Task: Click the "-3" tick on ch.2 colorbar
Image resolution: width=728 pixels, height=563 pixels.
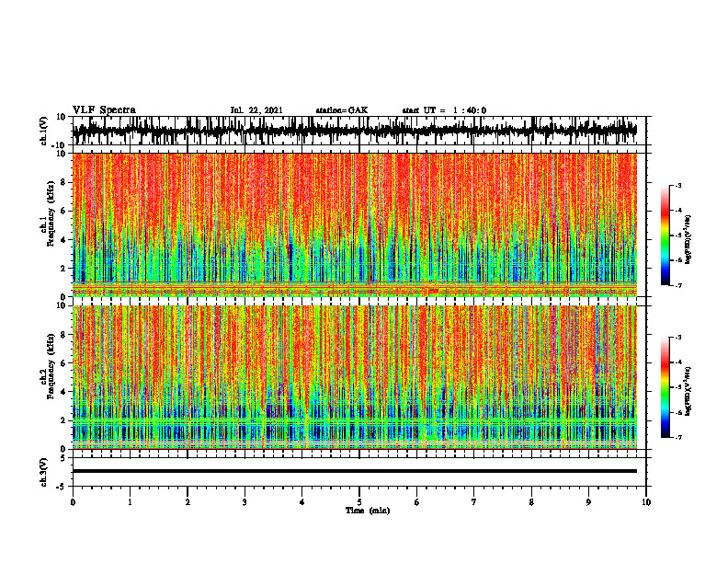Action: [678, 338]
